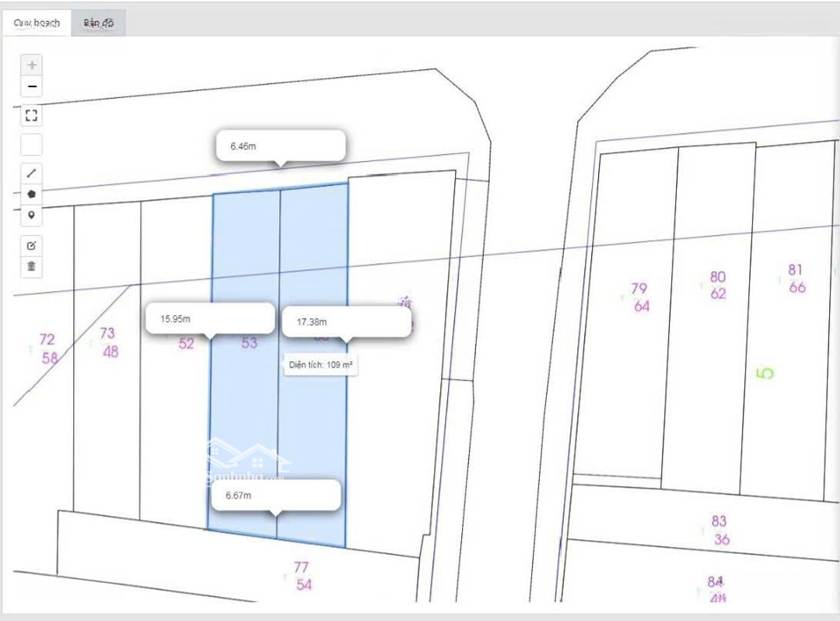The image size is (840, 621).
Task: Click the 15.95m measurement label
Action: pos(210,318)
